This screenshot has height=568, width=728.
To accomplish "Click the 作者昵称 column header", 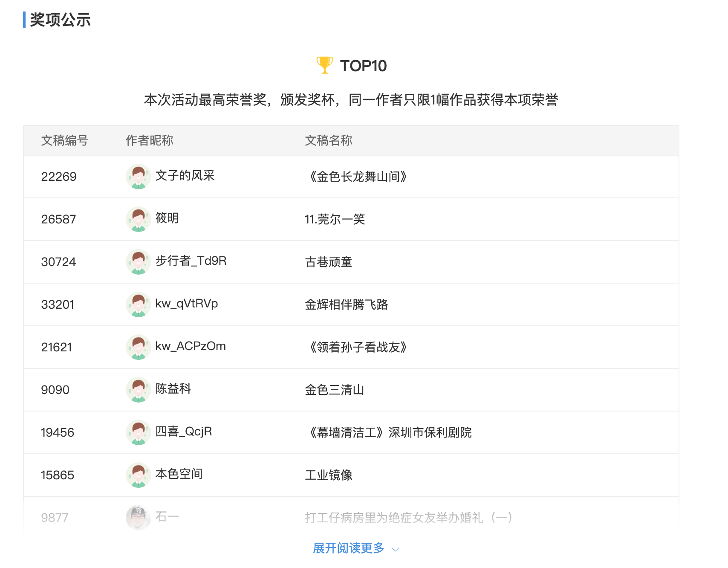I will click(150, 140).
